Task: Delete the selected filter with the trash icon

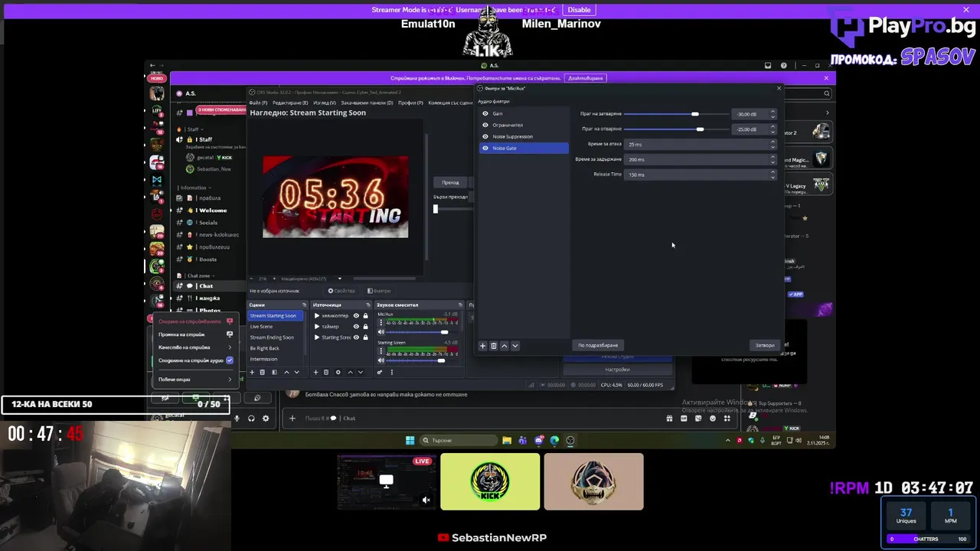Action: 494,346
